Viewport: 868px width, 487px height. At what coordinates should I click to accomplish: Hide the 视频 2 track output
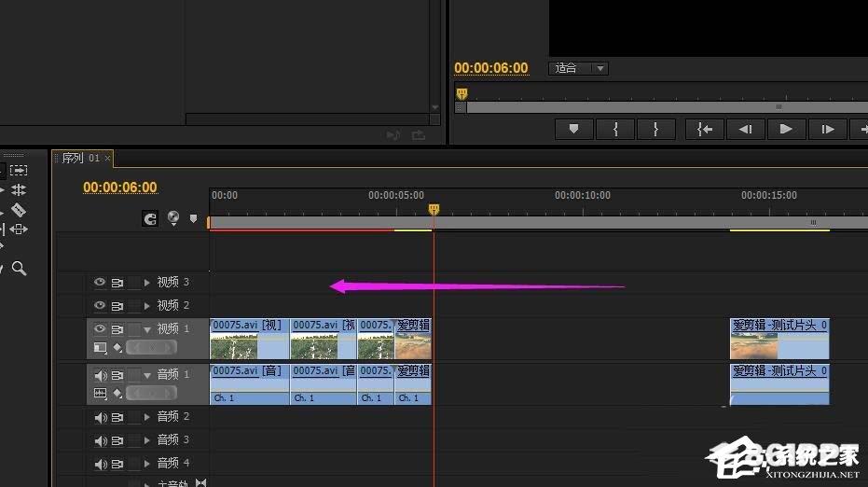coord(100,305)
